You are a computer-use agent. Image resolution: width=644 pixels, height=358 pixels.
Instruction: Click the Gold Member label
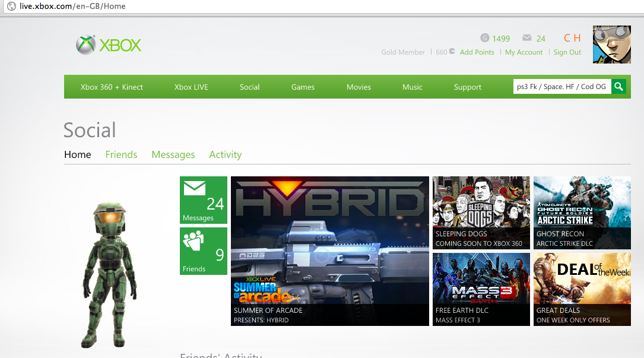403,52
